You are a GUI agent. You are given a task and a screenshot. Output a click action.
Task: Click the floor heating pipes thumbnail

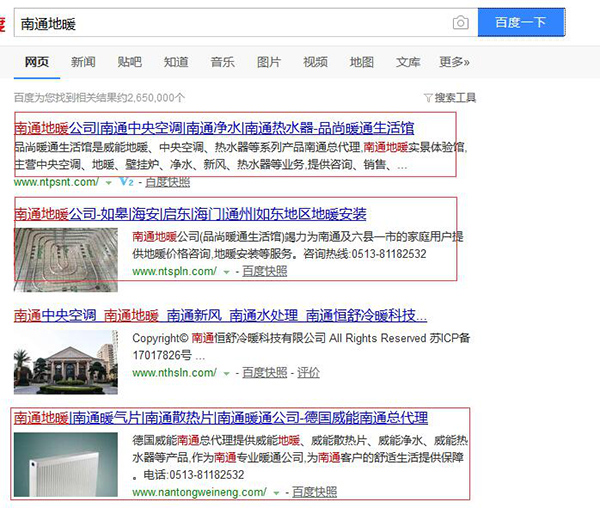click(66, 260)
